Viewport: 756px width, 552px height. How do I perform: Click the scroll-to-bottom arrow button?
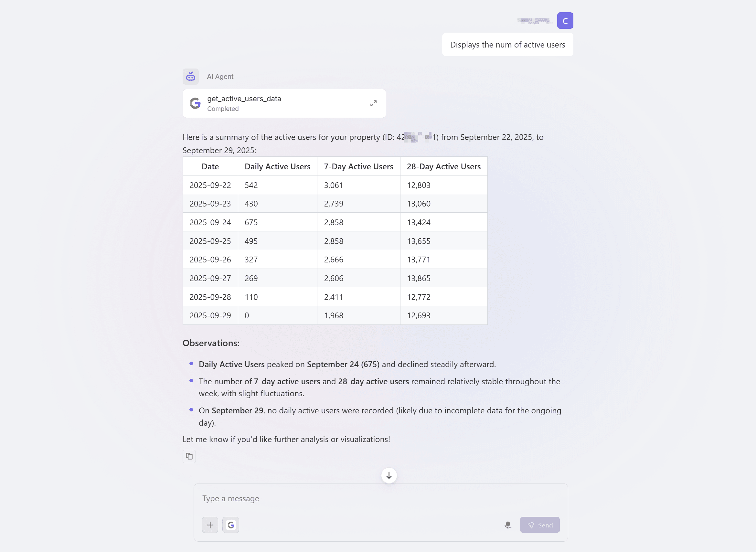tap(389, 475)
